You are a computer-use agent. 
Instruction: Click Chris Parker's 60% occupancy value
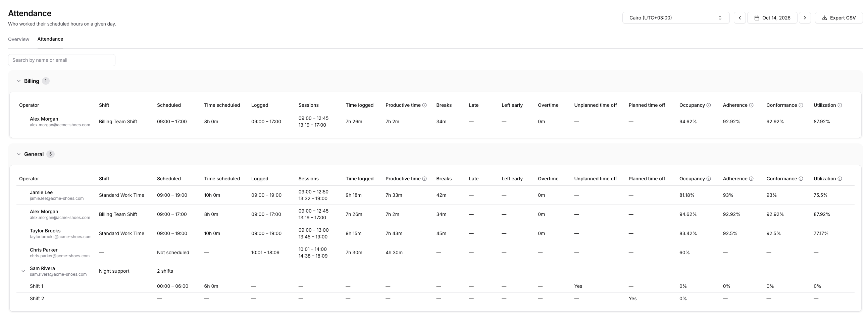[684, 253]
